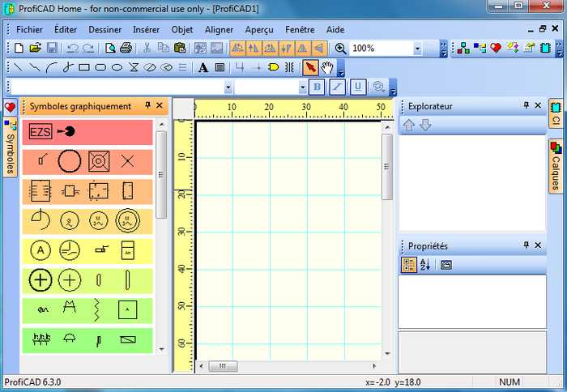Create a new document with the New icon
The height and width of the screenshot is (392, 567).
(19, 48)
